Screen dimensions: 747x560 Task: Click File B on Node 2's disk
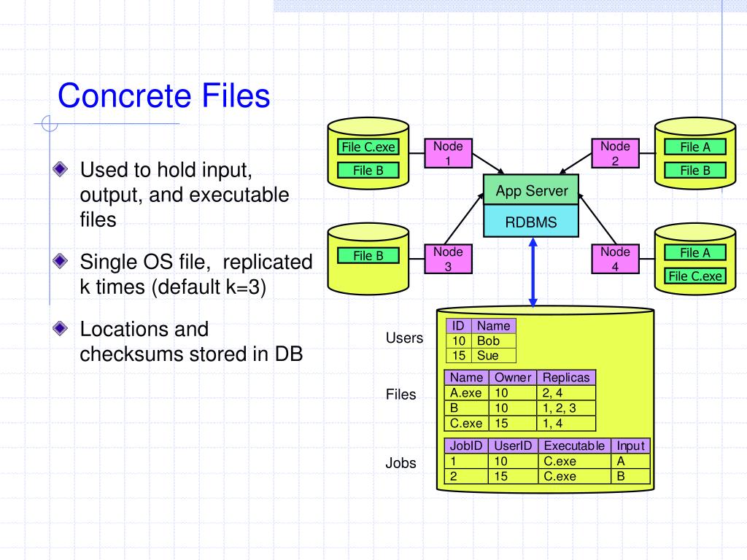[695, 171]
